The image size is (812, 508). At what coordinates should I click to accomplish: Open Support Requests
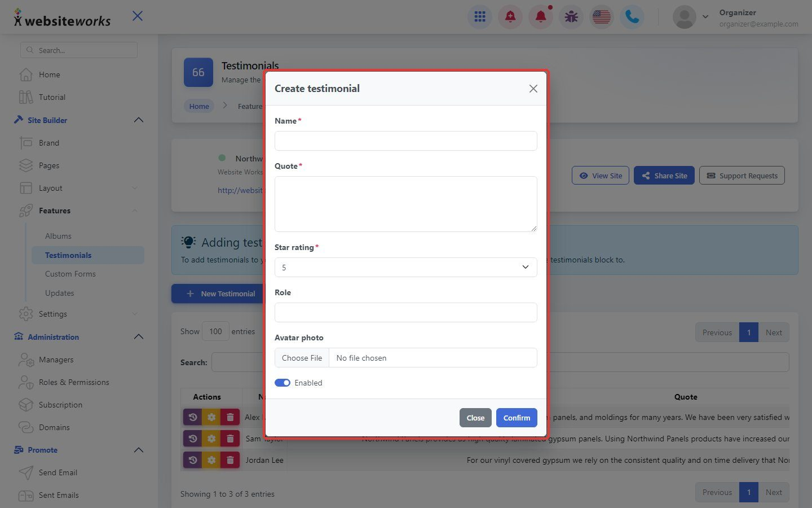[x=742, y=176]
